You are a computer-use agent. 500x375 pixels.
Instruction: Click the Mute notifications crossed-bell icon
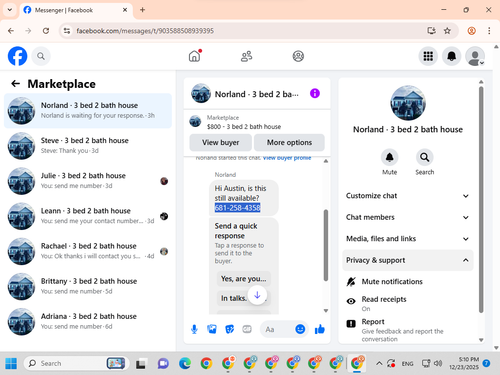(351, 282)
